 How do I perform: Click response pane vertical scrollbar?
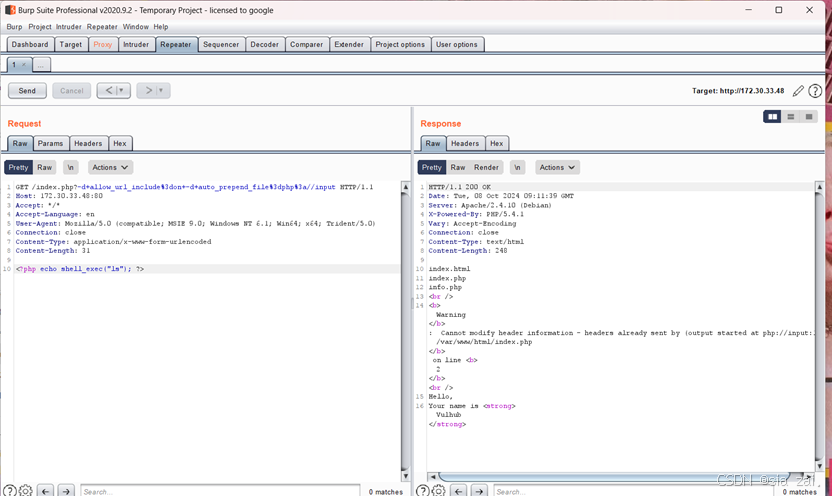(x=819, y=326)
